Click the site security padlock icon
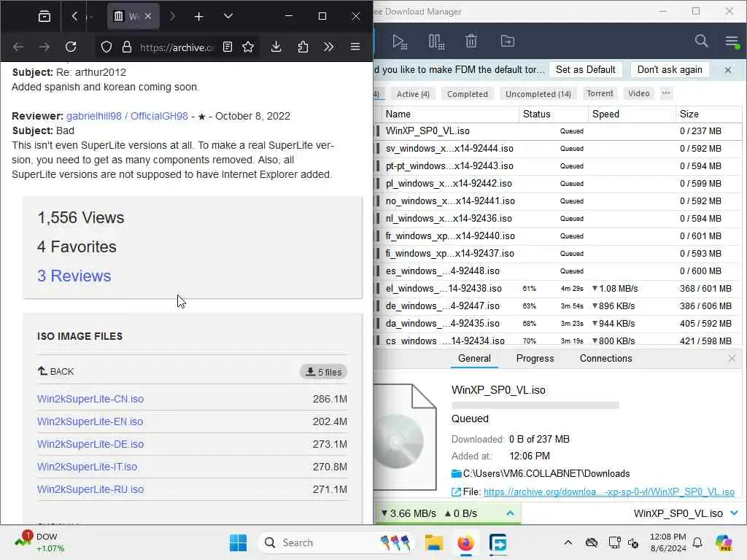The width and height of the screenshot is (747, 560). point(126,47)
